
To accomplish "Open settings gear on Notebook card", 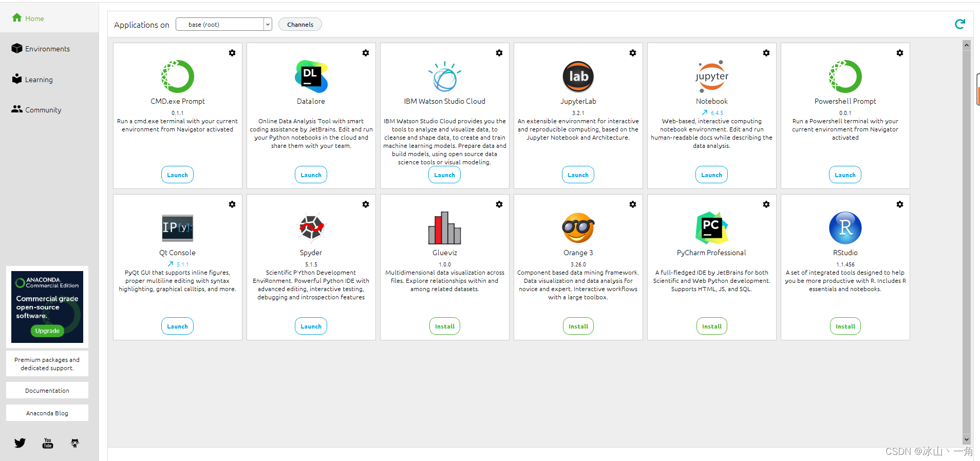I will point(766,53).
